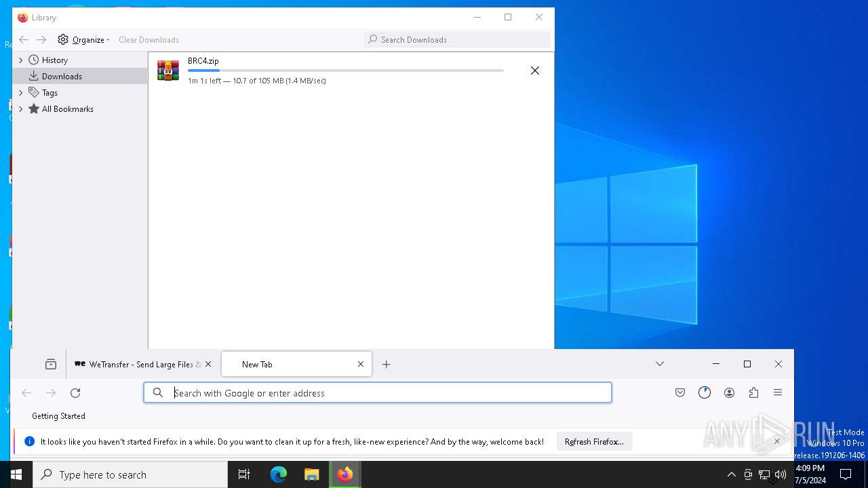Viewport: 868px width, 488px height.
Task: Open Firefox View button
Action: point(51,364)
